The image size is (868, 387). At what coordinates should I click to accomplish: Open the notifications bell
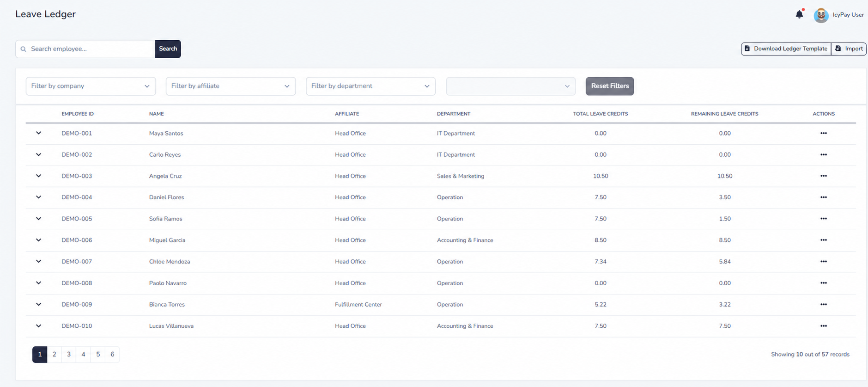[x=799, y=14]
